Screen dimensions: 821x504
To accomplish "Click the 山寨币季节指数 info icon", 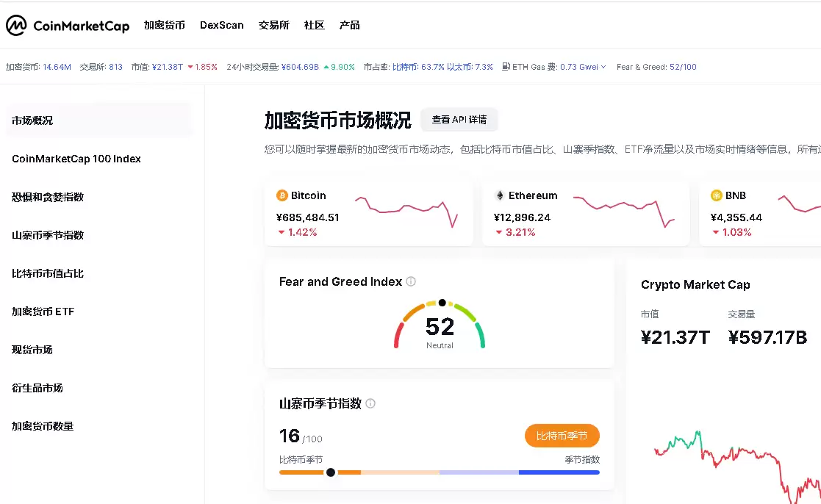I will 370,403.
